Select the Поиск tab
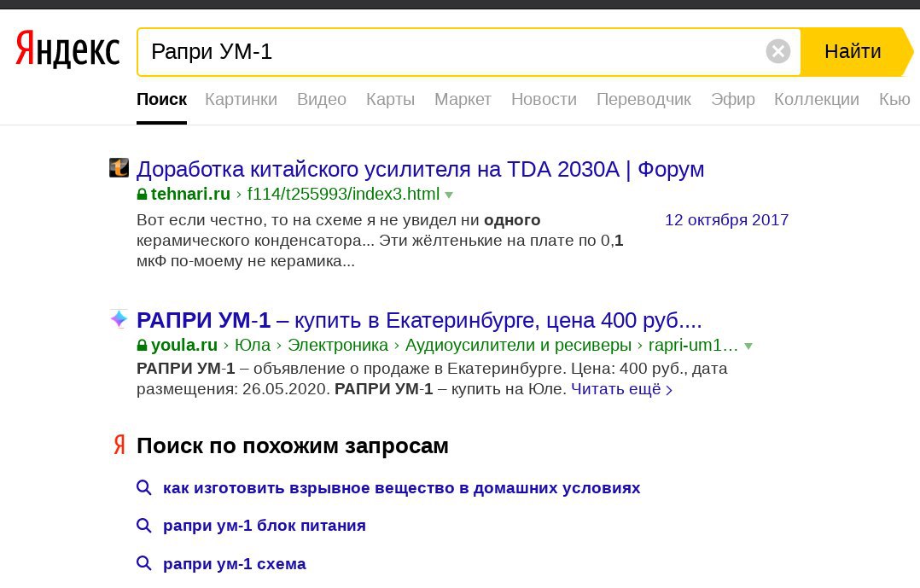The width and height of the screenshot is (920, 588). click(162, 99)
